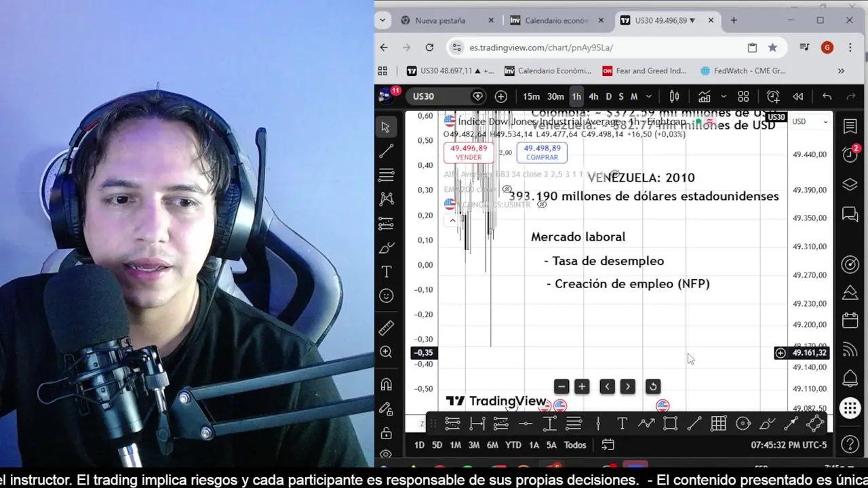Open Fear and Greed Index bookmark
The height and width of the screenshot is (488, 868).
coord(644,70)
